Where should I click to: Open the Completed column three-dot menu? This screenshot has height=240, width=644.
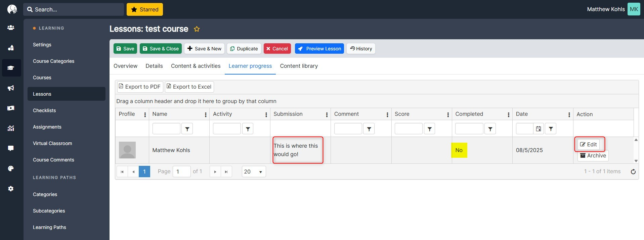[x=508, y=115]
